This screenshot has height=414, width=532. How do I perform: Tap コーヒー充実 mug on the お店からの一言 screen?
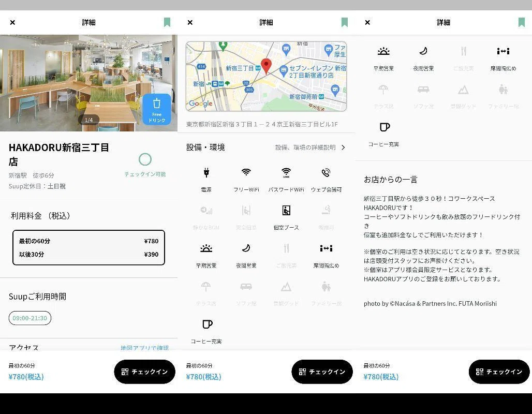coord(385,127)
